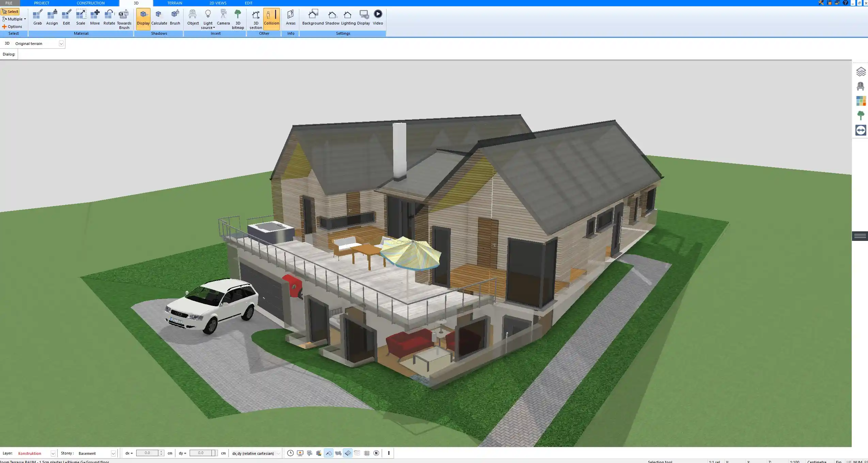Insert a 3D Object
The width and height of the screenshot is (868, 463).
tap(193, 17)
